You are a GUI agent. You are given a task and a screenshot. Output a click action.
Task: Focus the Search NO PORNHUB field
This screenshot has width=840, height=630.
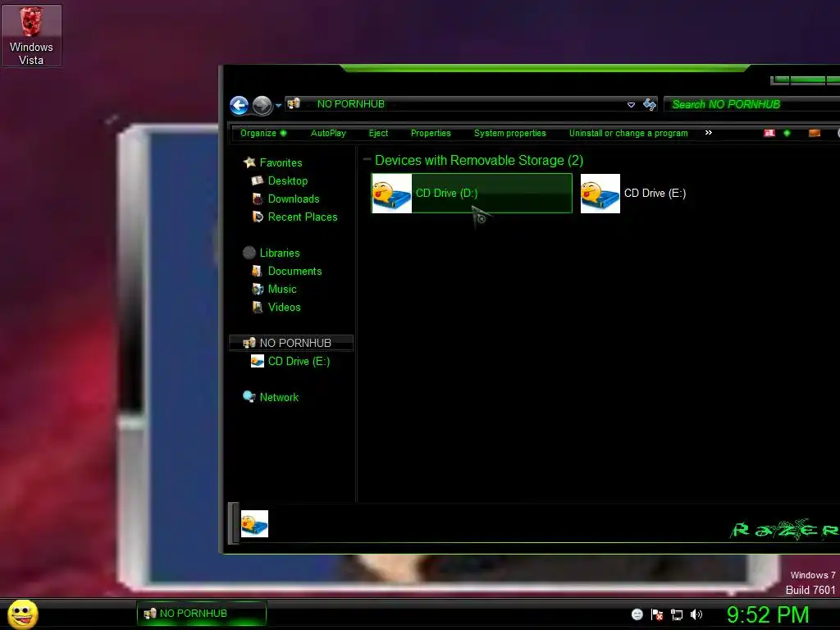pyautogui.click(x=752, y=104)
